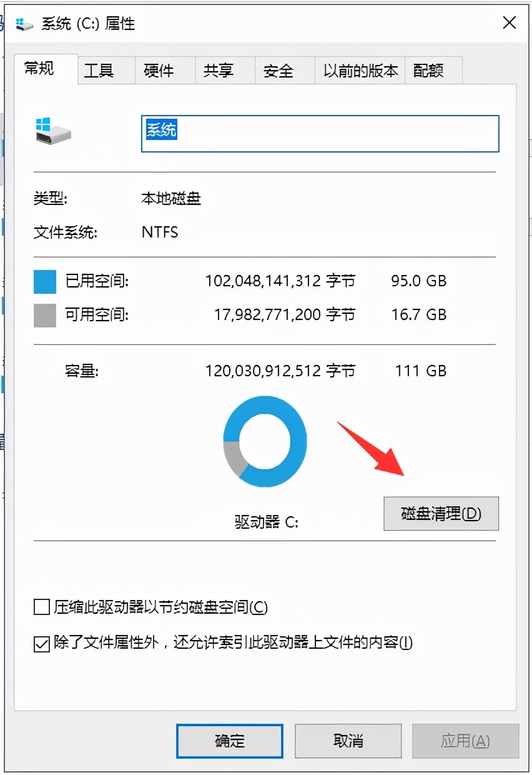This screenshot has height=775, width=532.
Task: Click the drive icon in the title bar
Action: click(25, 23)
